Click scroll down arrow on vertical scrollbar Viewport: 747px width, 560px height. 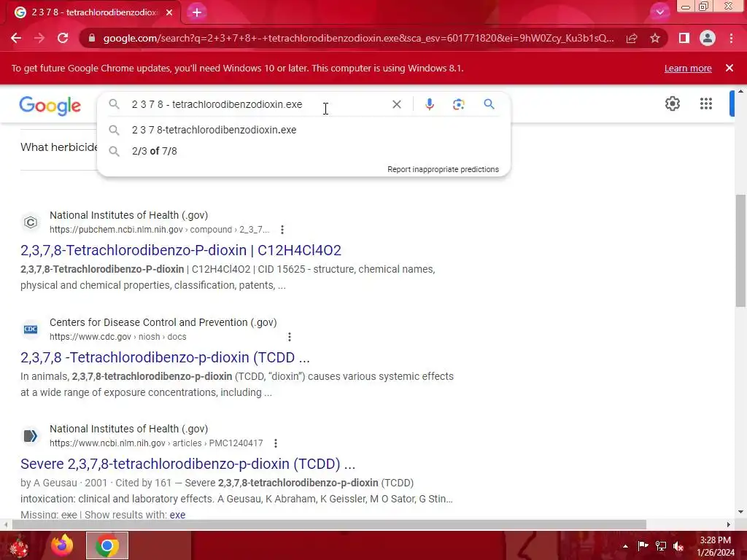[740, 513]
